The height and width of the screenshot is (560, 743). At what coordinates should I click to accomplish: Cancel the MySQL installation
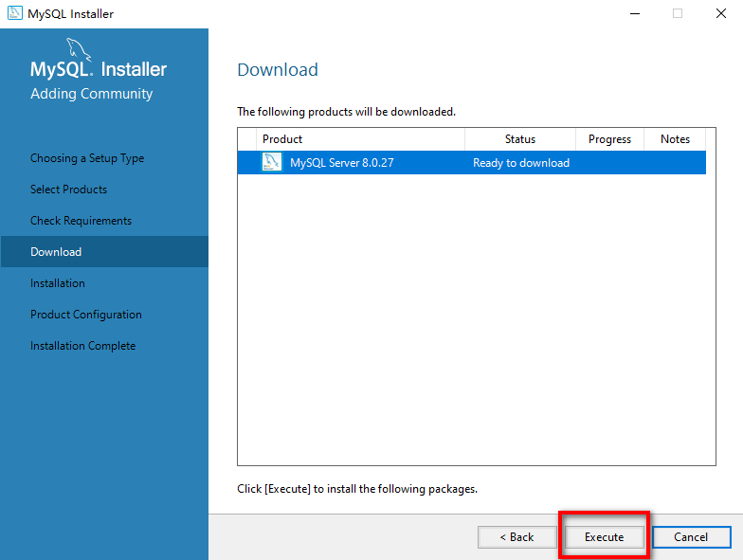[692, 536]
